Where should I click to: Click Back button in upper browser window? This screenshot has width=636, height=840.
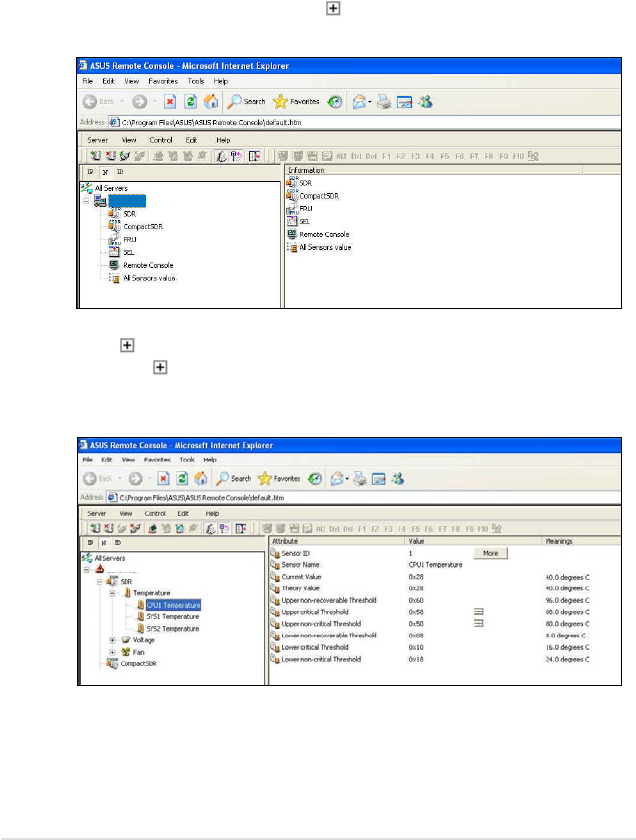(99, 101)
